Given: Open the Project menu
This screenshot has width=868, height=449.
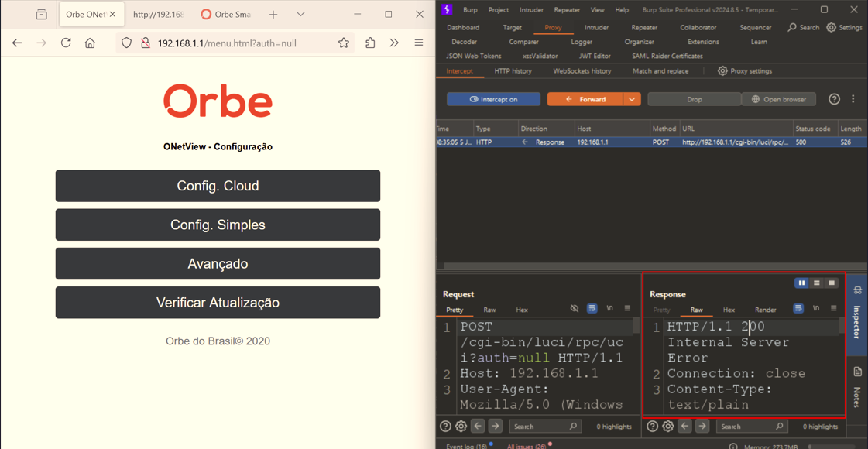Looking at the screenshot, I should coord(498,9).
